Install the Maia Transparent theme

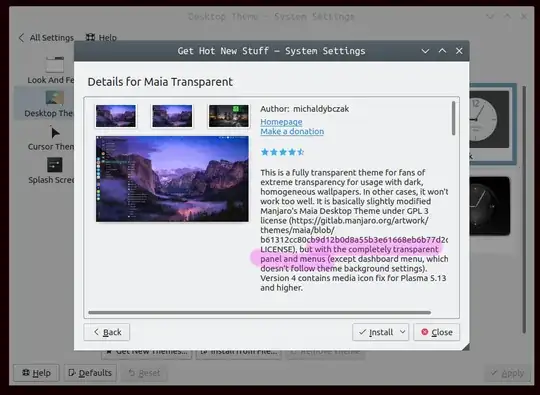(375, 332)
